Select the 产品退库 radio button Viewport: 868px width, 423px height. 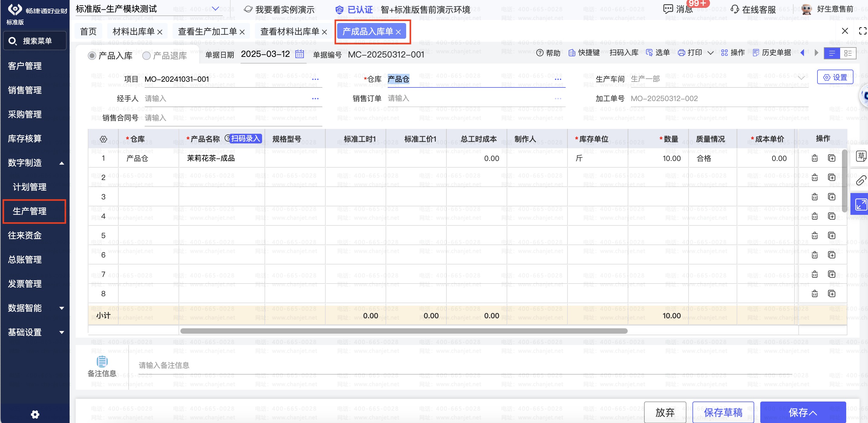pos(146,56)
